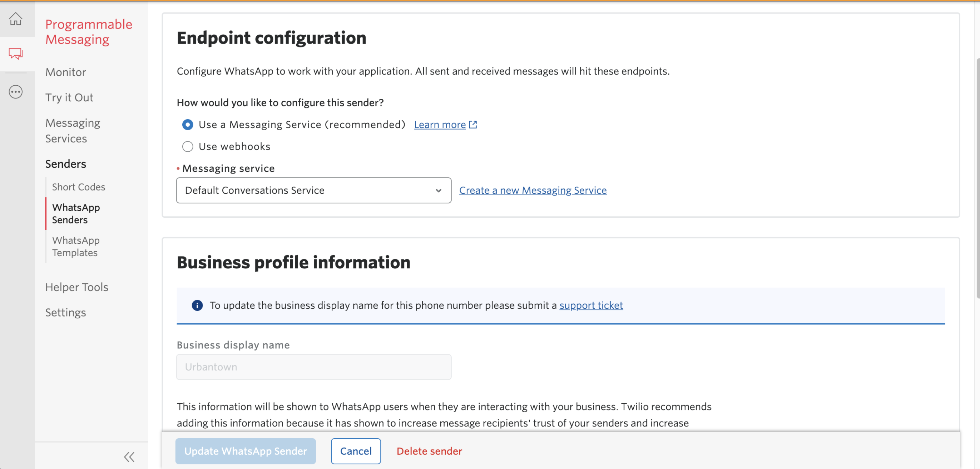The width and height of the screenshot is (980, 469).
Task: Click the Business display name field
Action: coord(313,367)
